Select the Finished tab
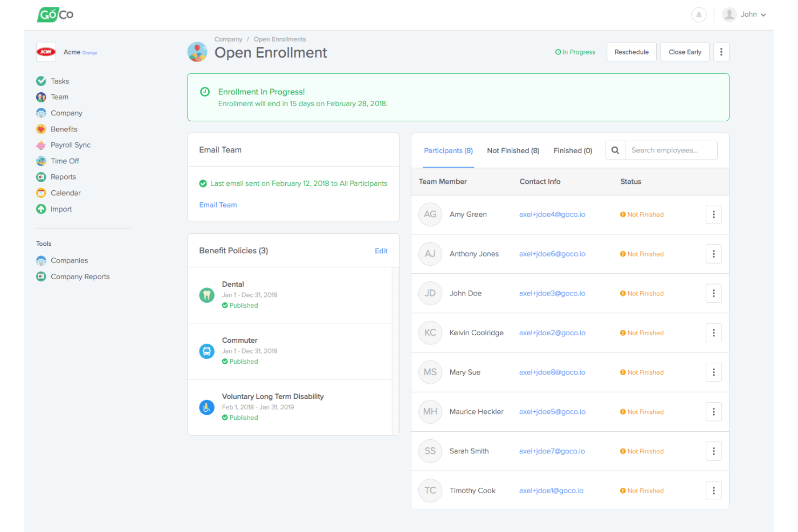Viewport: 798px width, 532px height. (573, 150)
